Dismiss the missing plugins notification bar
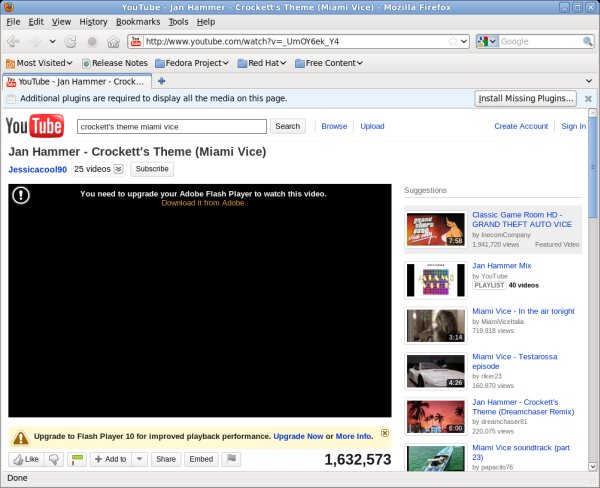Screen dimensions: 600x488 point(589,98)
